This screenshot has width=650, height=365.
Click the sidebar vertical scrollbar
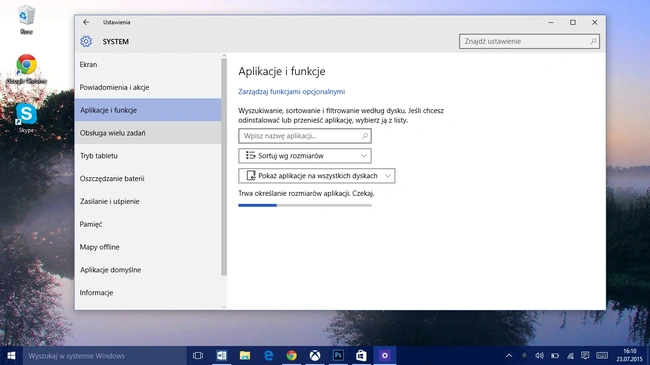tap(224, 167)
